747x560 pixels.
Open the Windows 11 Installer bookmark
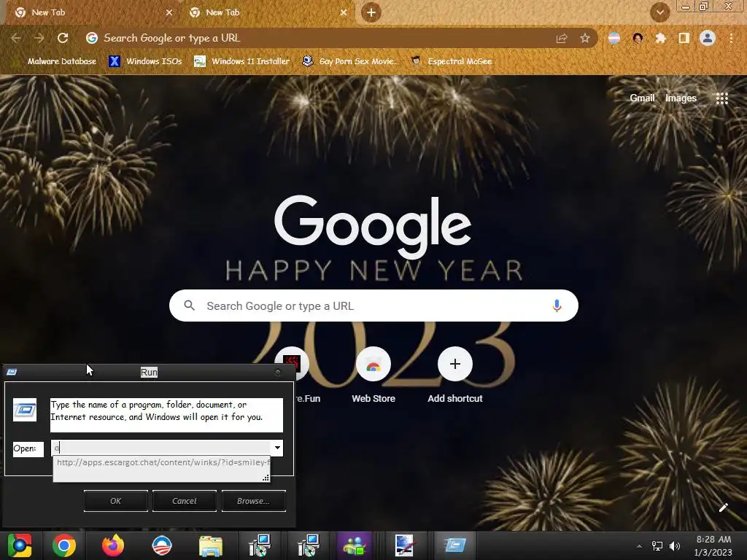(241, 61)
